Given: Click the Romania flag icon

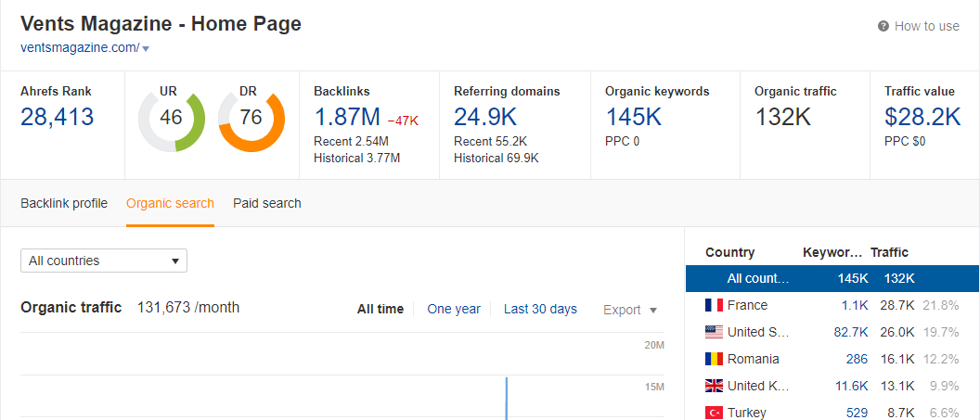Looking at the screenshot, I should 714,359.
